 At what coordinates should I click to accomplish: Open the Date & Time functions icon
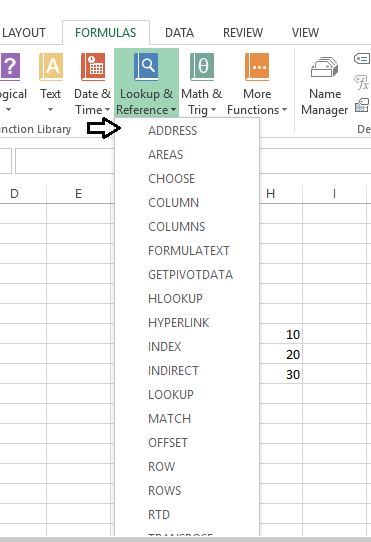(93, 66)
